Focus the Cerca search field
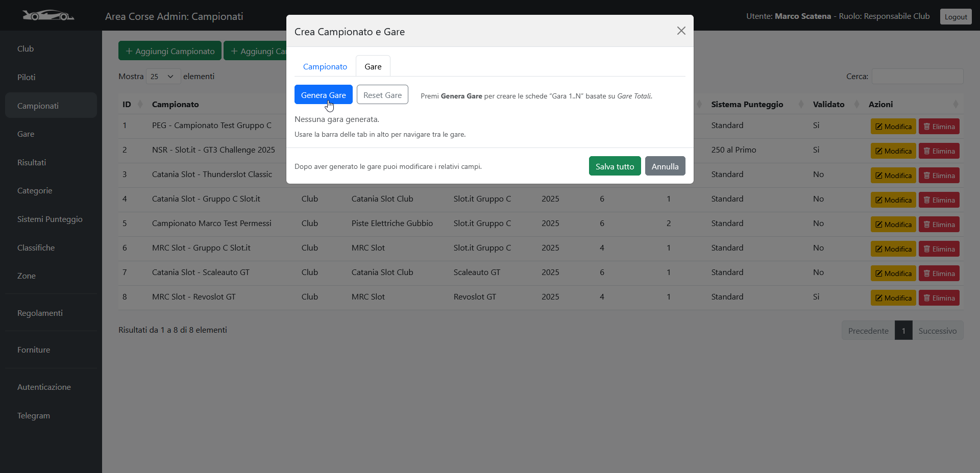 [x=917, y=77]
